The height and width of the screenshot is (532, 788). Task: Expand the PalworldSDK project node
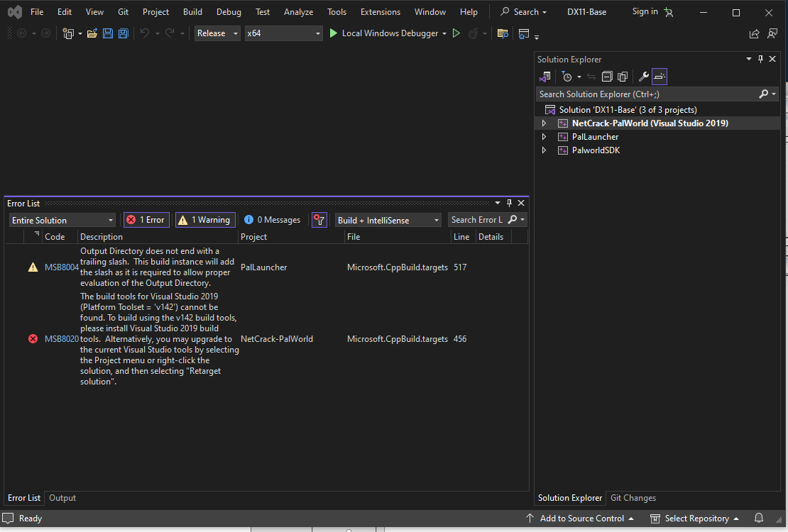[544, 150]
